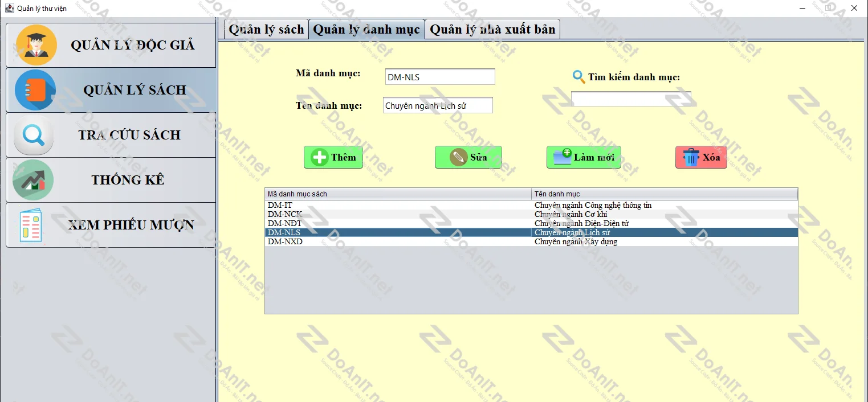Click the chart icon beside Thống kê
The height and width of the screenshot is (402, 868).
point(33,180)
